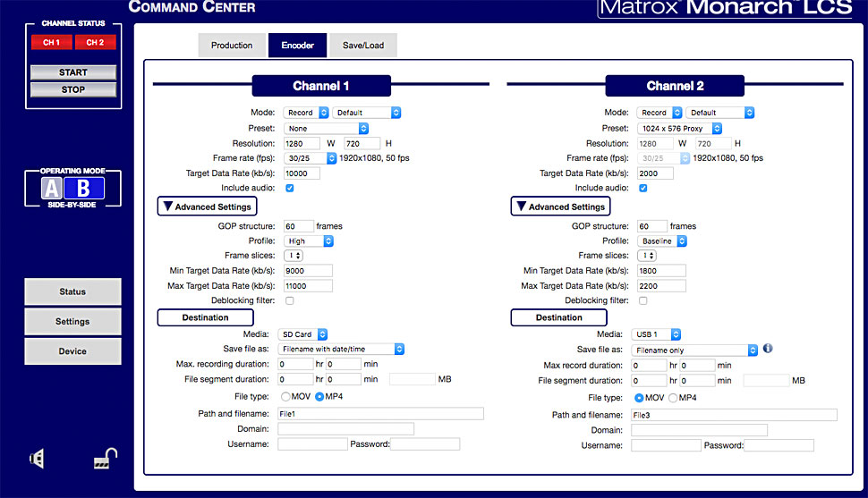Select operating mode B
868x498 pixels.
(x=83, y=188)
